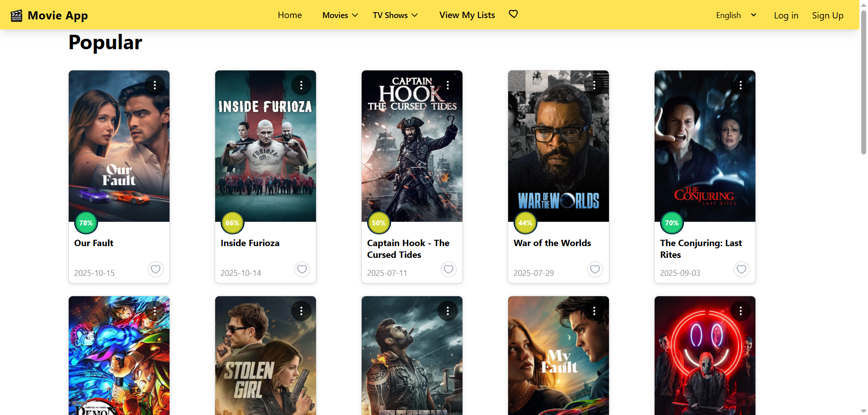Click the 66% rating badge on Inside Furioza
The height and width of the screenshot is (415, 868).
[232, 223]
